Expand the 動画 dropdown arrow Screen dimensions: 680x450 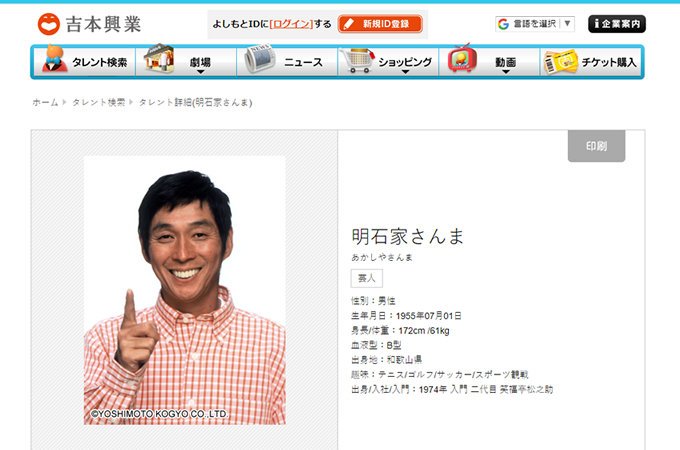506,72
